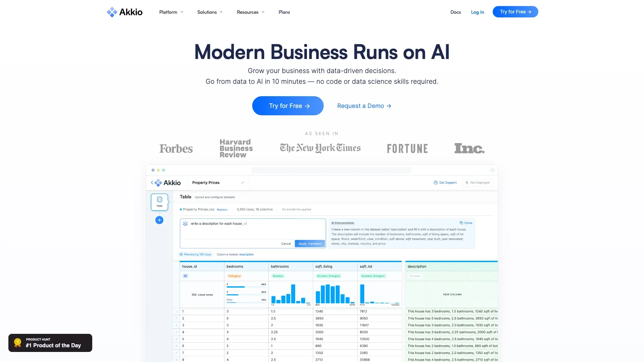This screenshot has height=362, width=644.
Task: Click the bathrooms histogram chart
Action: click(x=291, y=294)
